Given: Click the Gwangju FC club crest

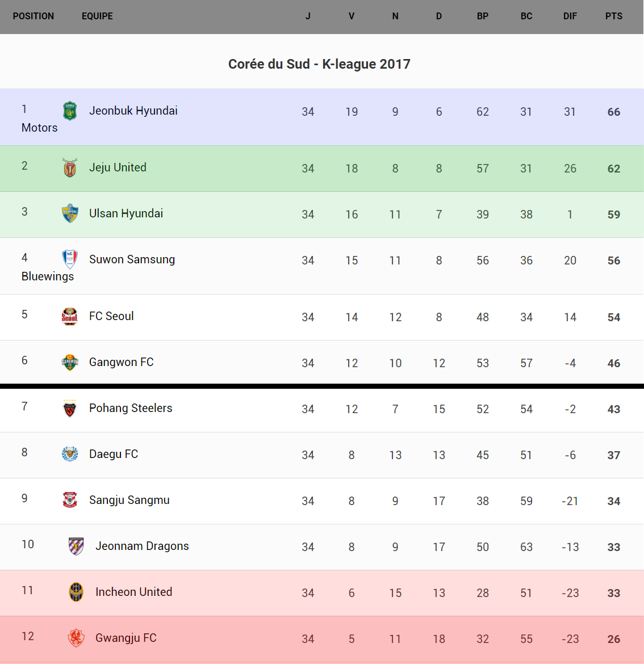Looking at the screenshot, I should tap(76, 638).
